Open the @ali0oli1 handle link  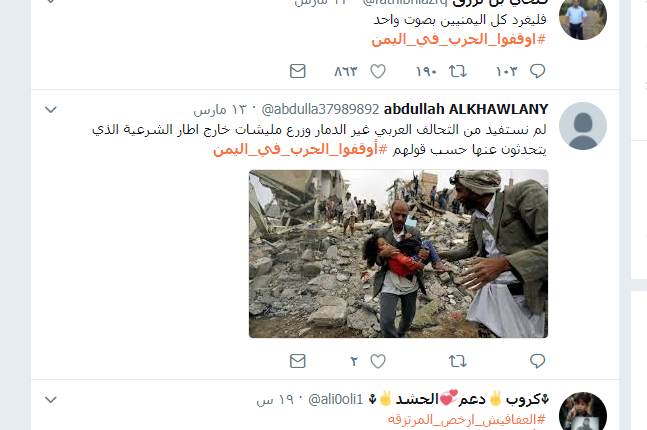336,399
